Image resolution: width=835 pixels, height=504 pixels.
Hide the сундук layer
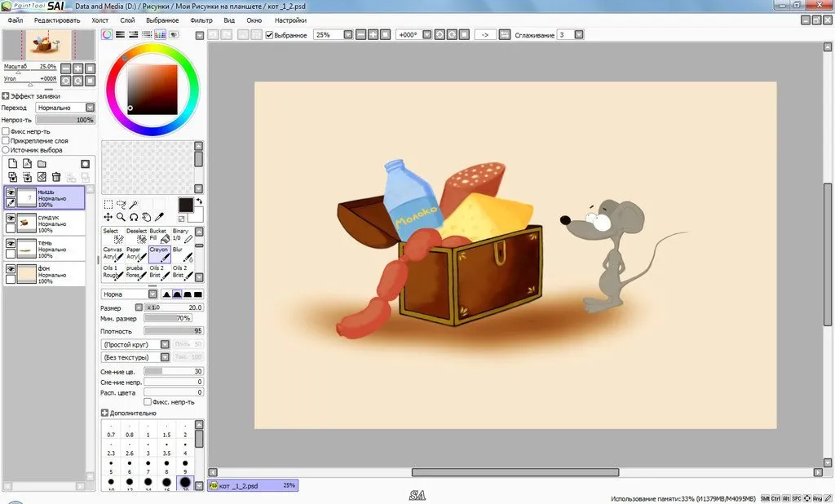(x=11, y=218)
